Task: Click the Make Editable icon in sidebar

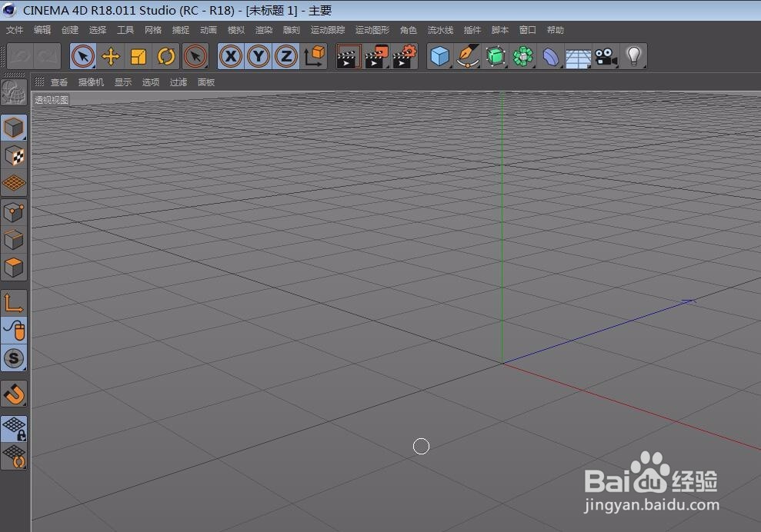Action: point(14,92)
